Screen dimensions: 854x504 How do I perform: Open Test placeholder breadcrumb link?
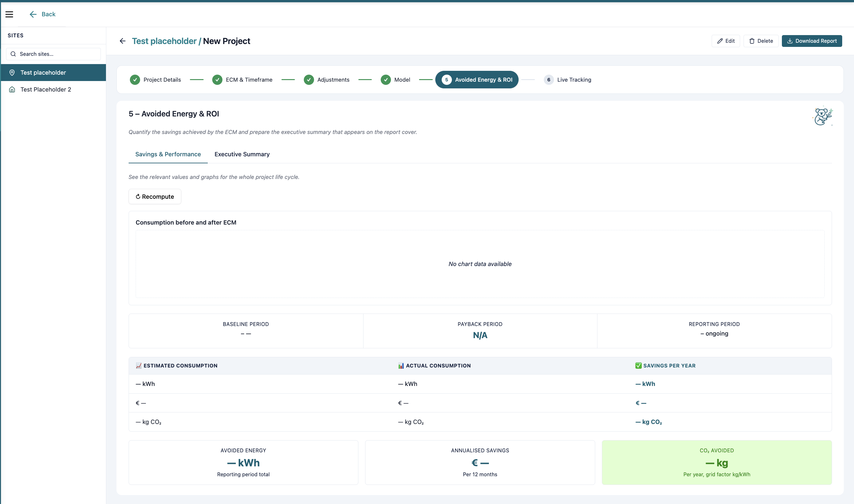click(164, 41)
